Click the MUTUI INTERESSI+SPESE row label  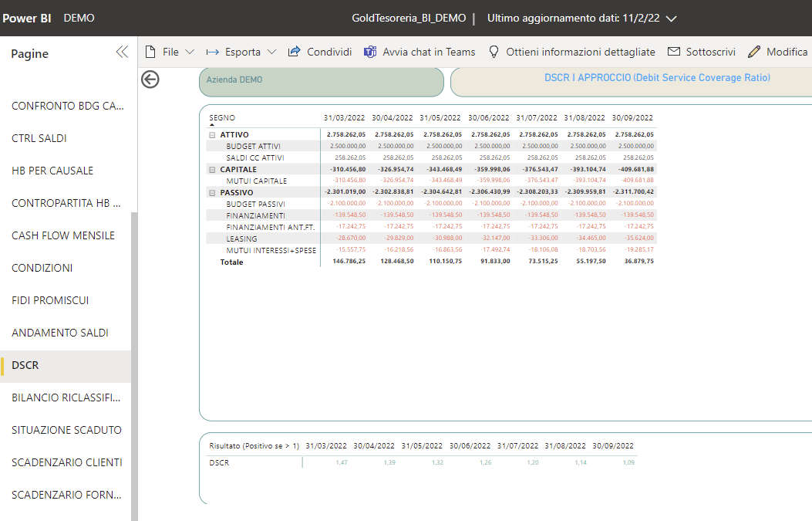[271, 250]
